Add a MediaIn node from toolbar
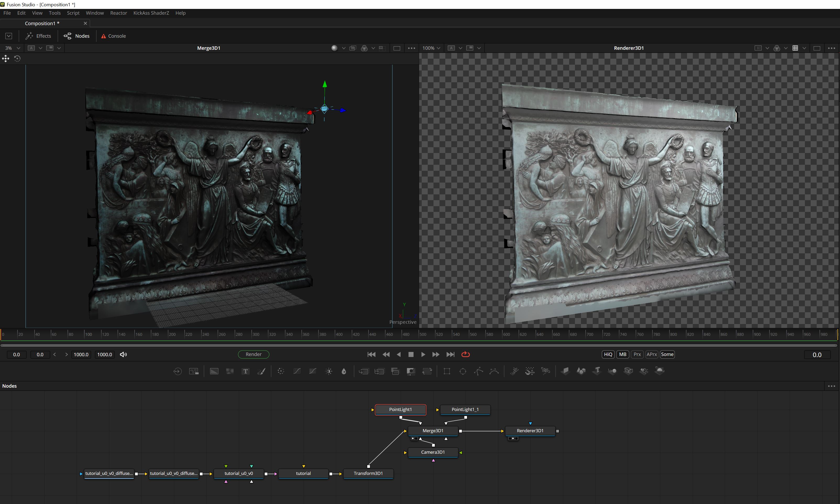 coord(178,371)
